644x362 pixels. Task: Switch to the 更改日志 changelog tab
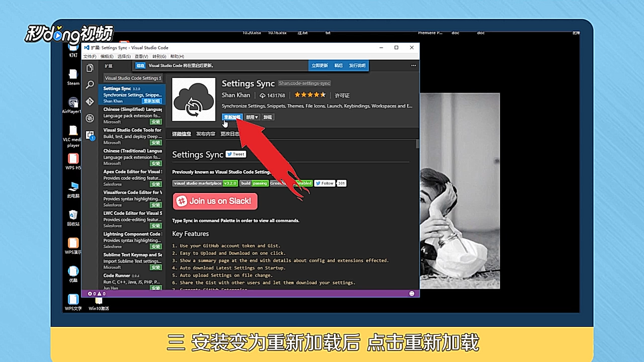click(230, 134)
